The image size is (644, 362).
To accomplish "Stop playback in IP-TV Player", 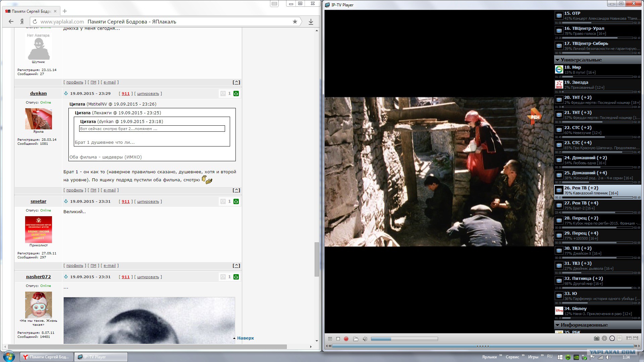I will (x=338, y=339).
